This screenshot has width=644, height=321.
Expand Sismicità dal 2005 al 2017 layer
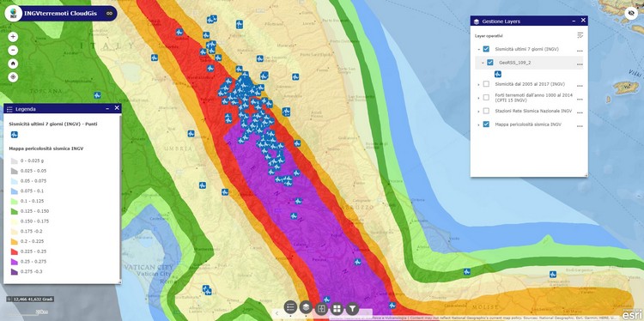point(478,84)
